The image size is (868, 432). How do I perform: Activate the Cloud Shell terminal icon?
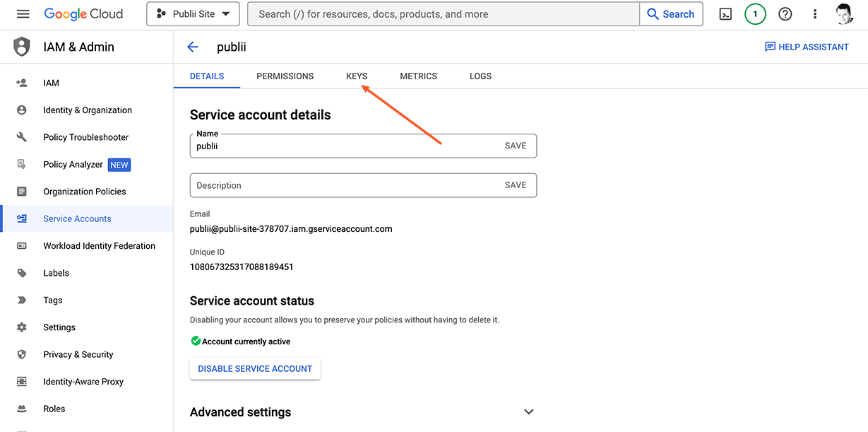pos(725,13)
